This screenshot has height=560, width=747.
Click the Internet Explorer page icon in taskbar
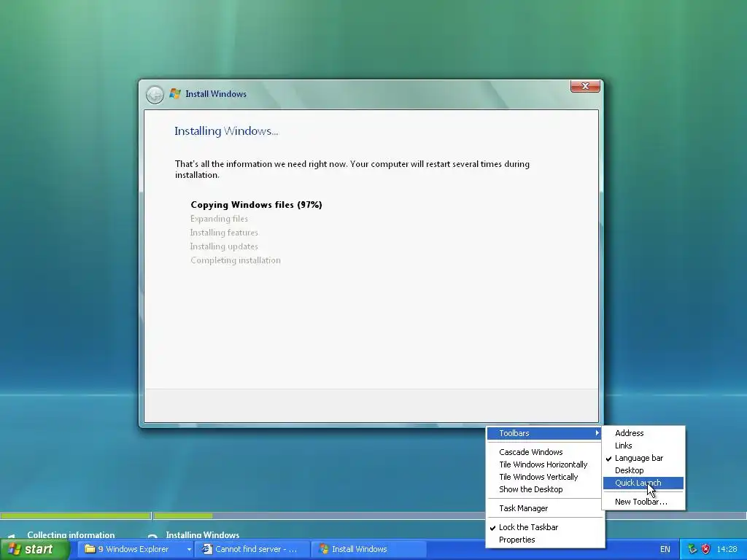pyautogui.click(x=206, y=549)
